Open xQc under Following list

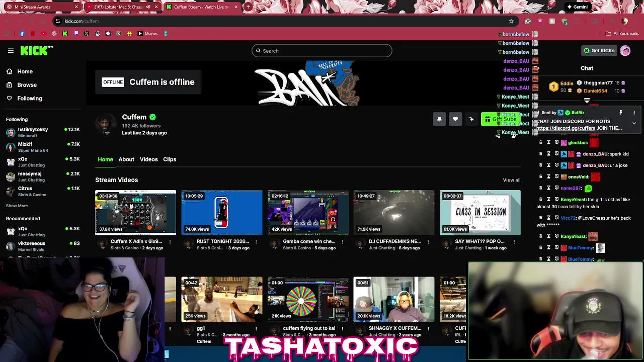click(43, 161)
